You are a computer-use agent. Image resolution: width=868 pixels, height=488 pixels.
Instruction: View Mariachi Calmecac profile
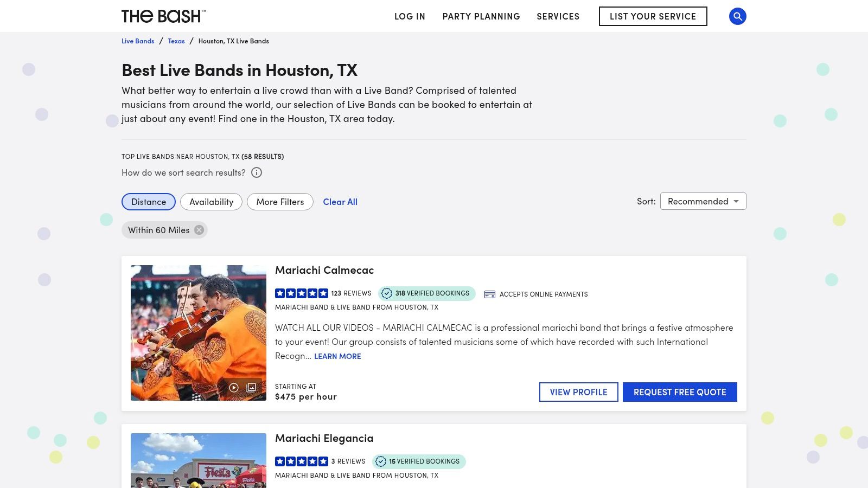point(578,392)
